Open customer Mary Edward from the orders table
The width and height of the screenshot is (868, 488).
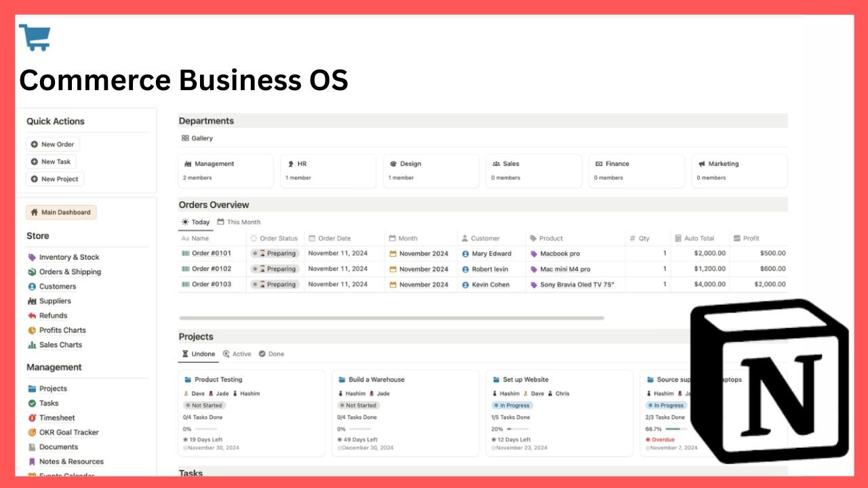pos(492,253)
